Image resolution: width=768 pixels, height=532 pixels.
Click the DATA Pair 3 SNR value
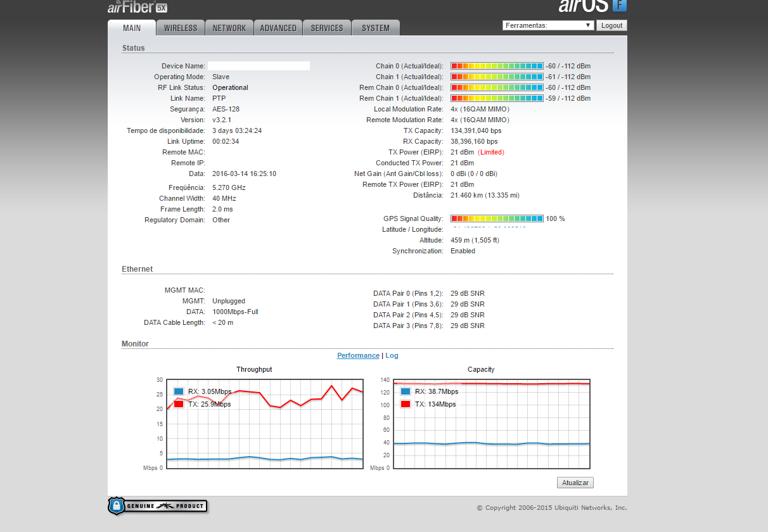(468, 326)
